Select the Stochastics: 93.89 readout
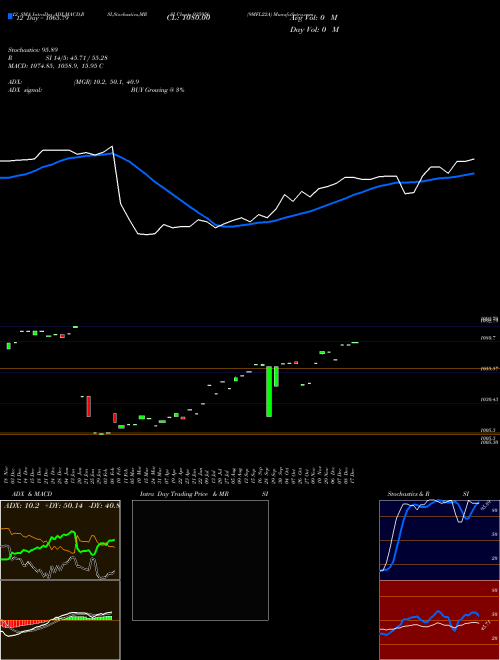The width and height of the screenshot is (500, 660). point(33,50)
